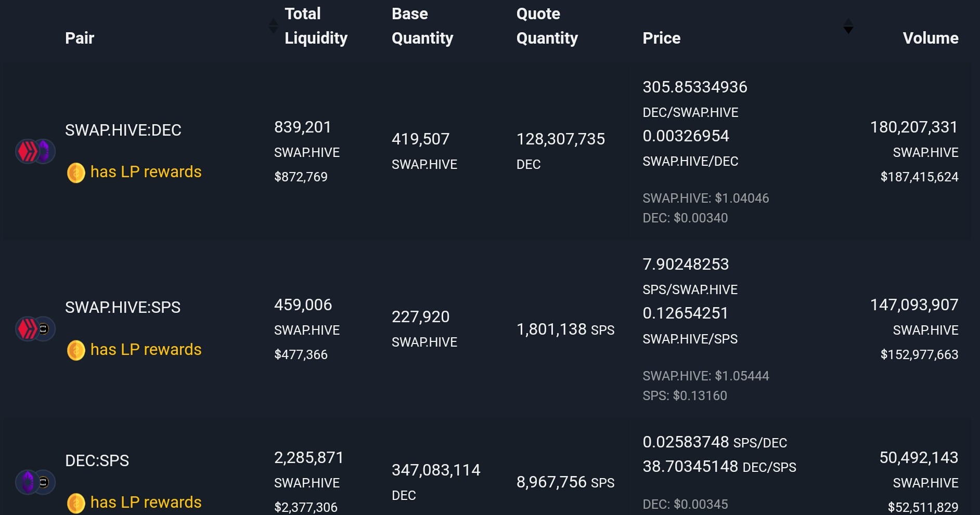The image size is (980, 515).
Task: Open the SWAP.HIVE:SPS pair
Action: pos(123,307)
